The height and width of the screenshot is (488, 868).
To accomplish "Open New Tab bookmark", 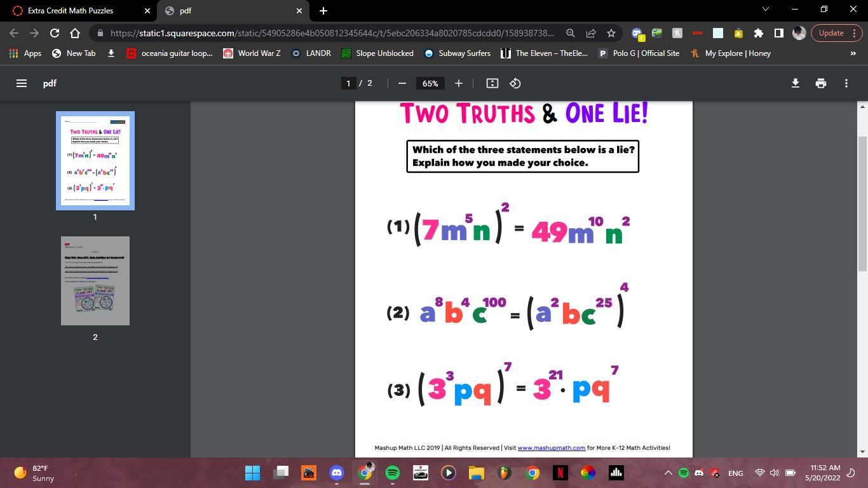I will (x=74, y=53).
